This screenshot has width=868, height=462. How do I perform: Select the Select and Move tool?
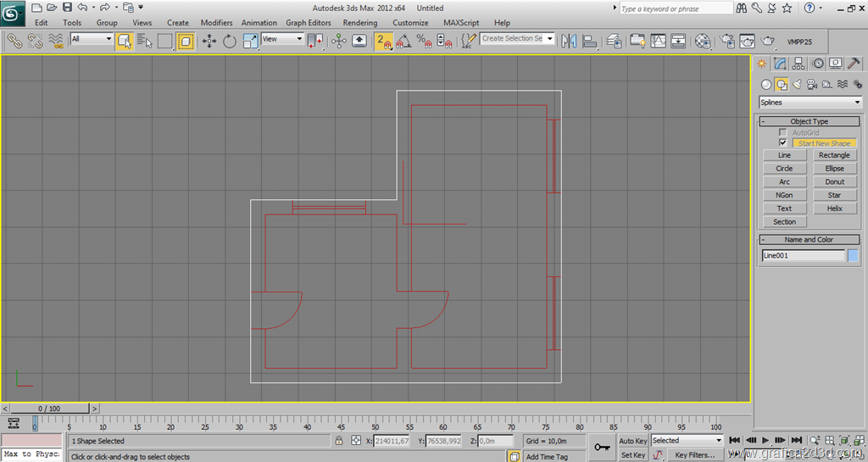[x=209, y=41]
